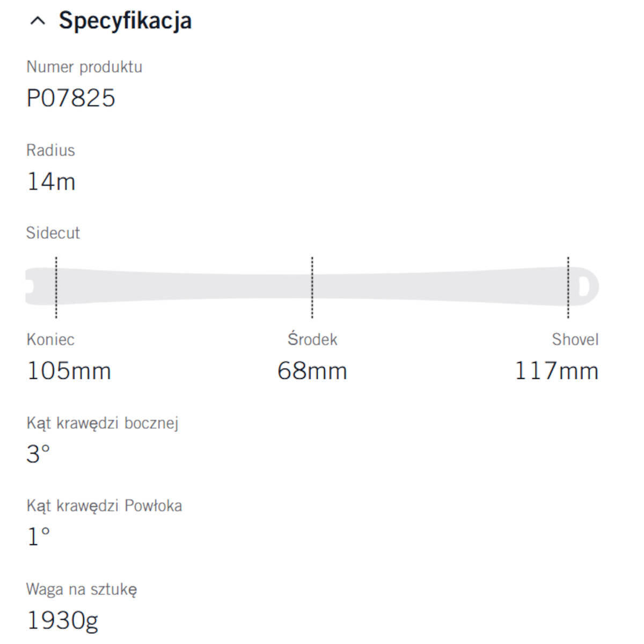Click the Specyfikacja heading
The width and height of the screenshot is (644, 644).
point(125,21)
